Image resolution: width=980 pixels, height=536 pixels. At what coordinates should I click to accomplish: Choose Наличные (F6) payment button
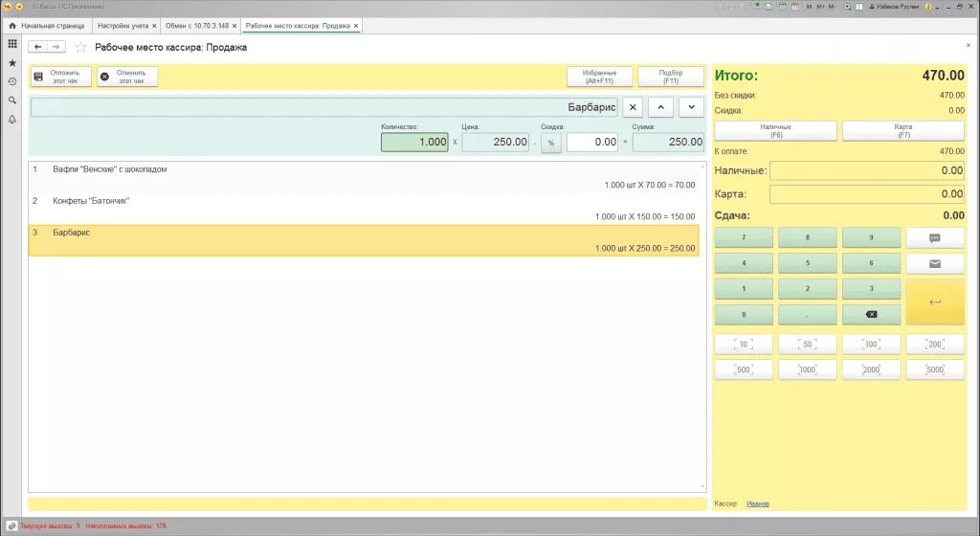click(x=775, y=130)
